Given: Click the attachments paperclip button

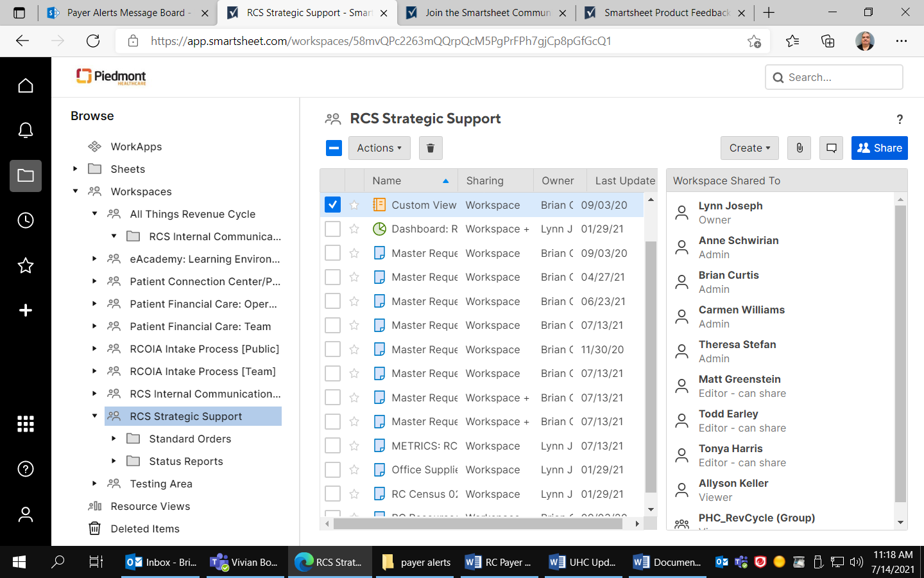Looking at the screenshot, I should (x=800, y=148).
